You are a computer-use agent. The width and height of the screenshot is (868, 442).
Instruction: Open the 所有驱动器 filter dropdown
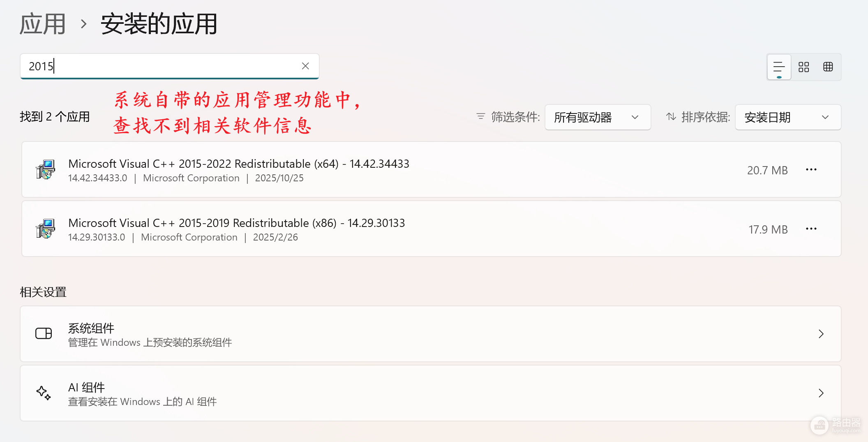pyautogui.click(x=598, y=118)
